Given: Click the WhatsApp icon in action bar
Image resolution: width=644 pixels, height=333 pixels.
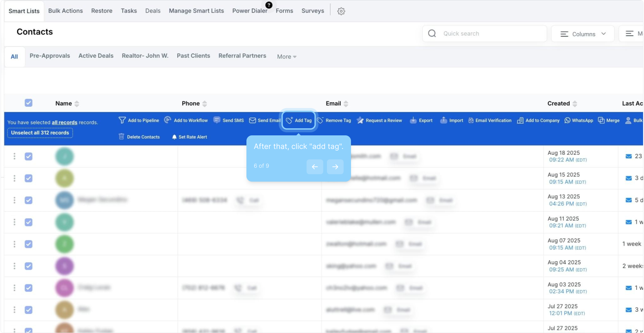Looking at the screenshot, I should [567, 120].
